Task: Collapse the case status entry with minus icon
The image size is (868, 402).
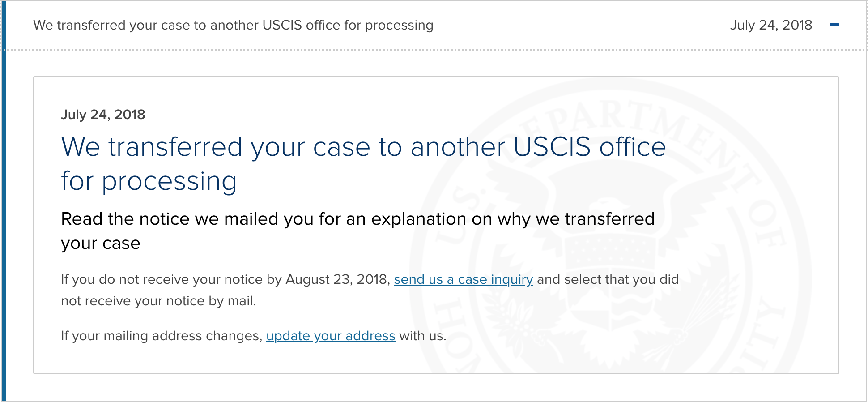Action: 834,25
